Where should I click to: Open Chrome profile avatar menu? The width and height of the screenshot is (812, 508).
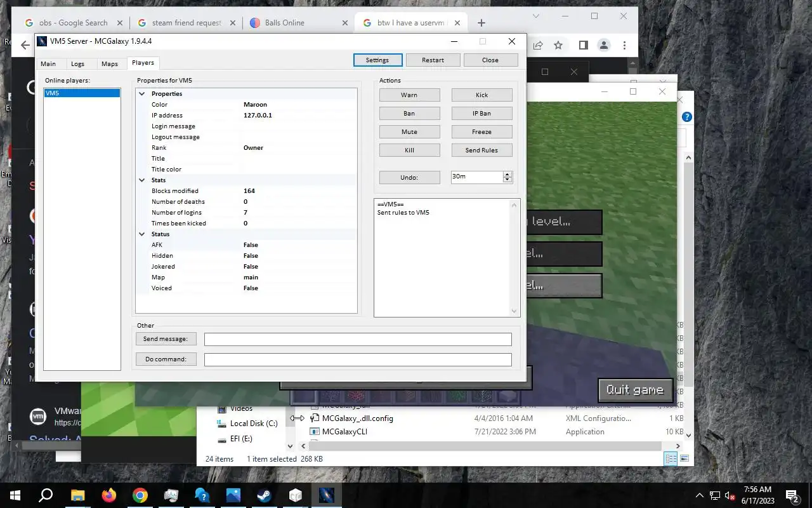(604, 45)
